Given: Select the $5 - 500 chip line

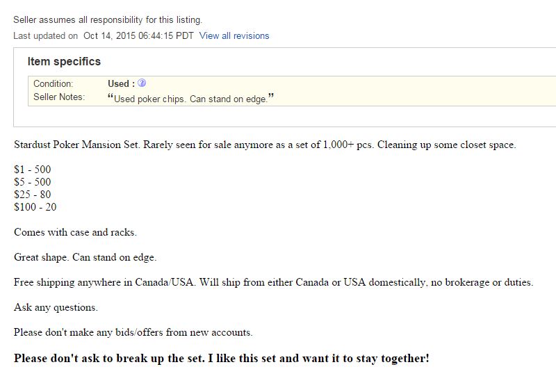Looking at the screenshot, I should pyautogui.click(x=33, y=182).
